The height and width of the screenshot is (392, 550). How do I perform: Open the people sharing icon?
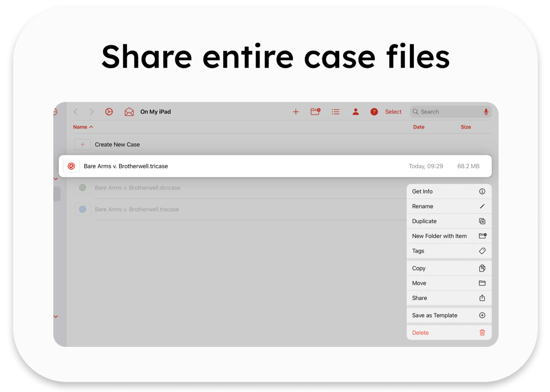point(355,111)
